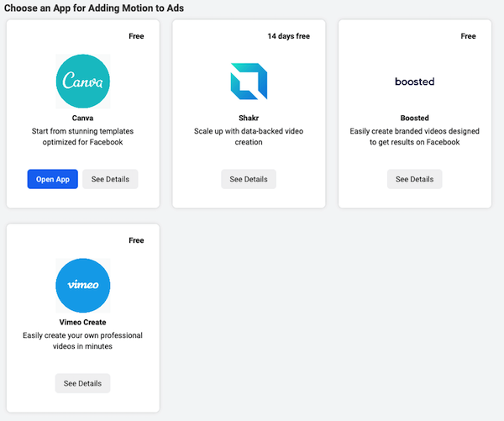
Task: Click the Free label on Boosted card
Action: (468, 36)
